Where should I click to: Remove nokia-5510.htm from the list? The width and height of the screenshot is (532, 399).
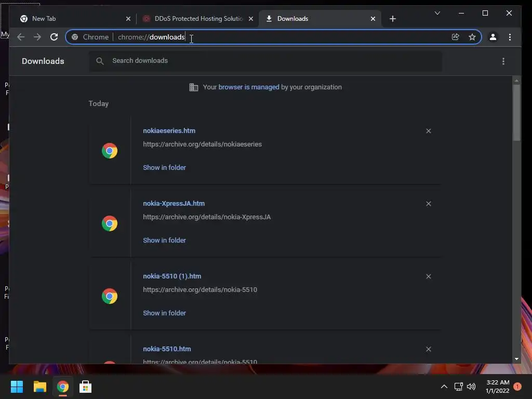pos(429,349)
